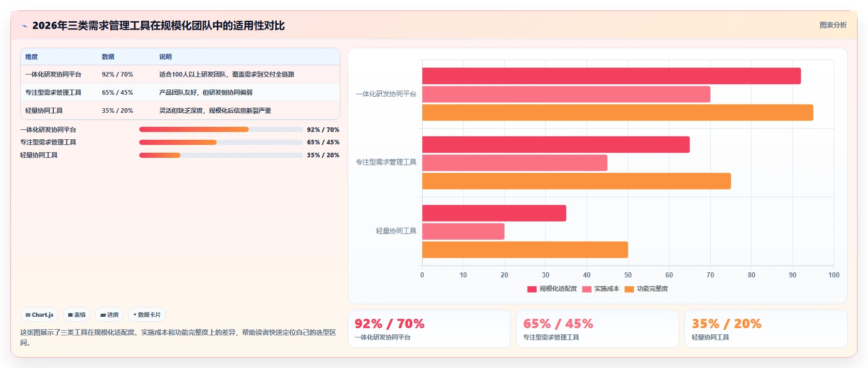Click the pink 70 bar for 一体化研发协同平台
The width and height of the screenshot is (868, 368).
(566, 94)
